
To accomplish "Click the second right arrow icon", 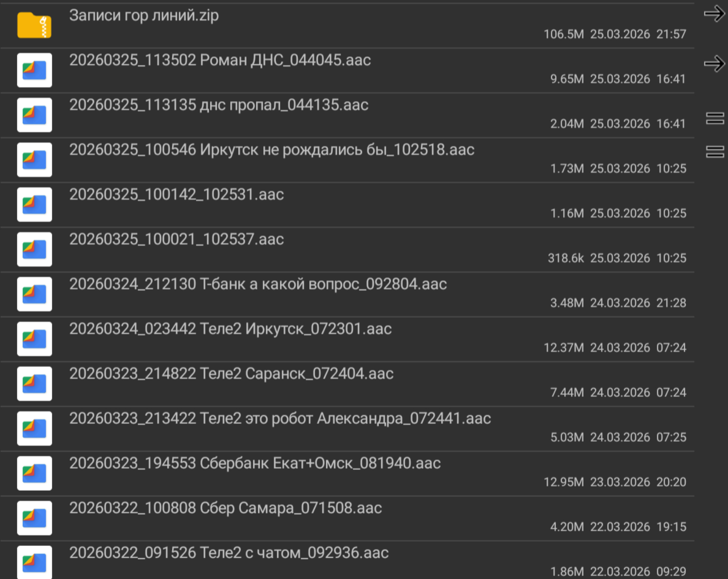I will [x=714, y=63].
